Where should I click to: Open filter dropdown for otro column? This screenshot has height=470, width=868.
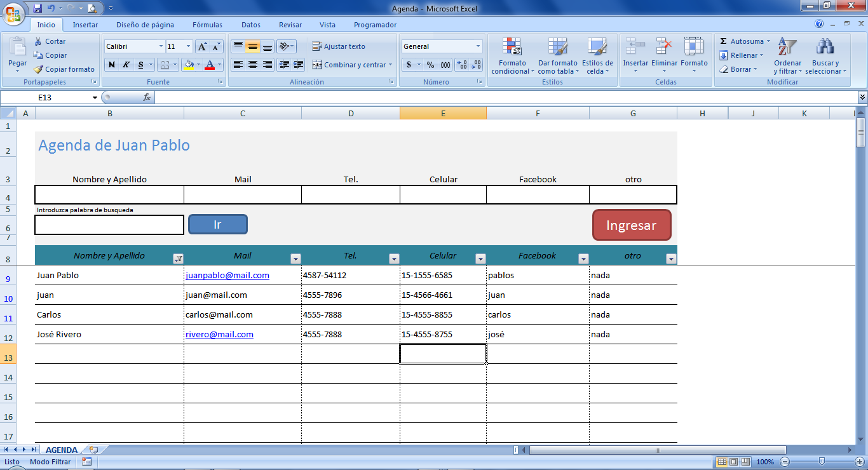671,258
